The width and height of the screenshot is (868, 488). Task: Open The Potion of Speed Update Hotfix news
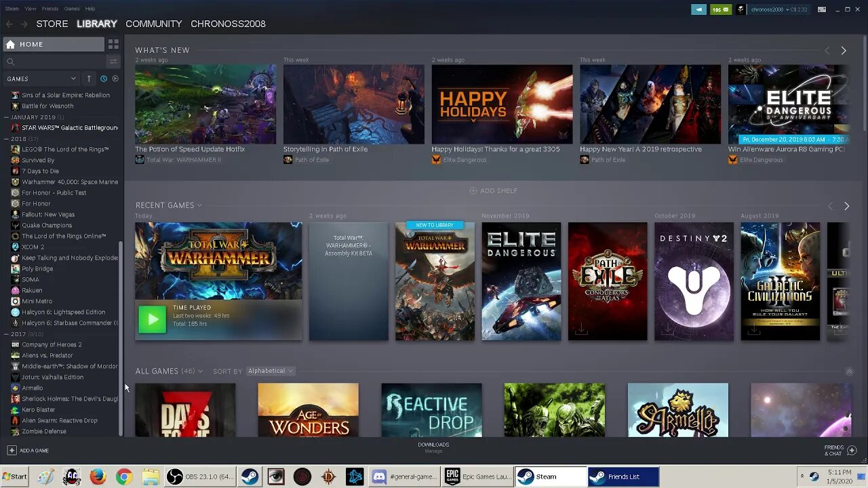(x=205, y=104)
